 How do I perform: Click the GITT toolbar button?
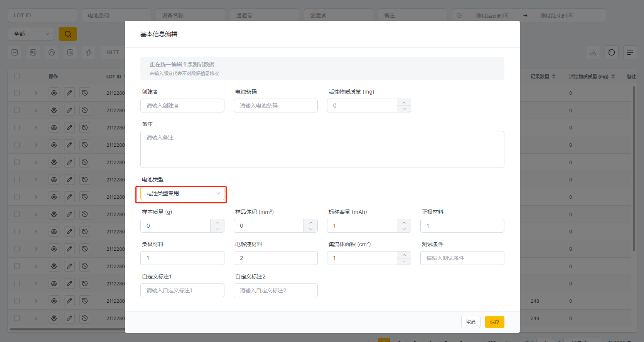113,52
